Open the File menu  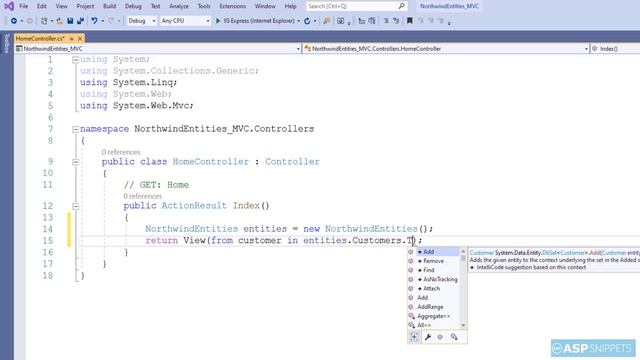click(x=24, y=6)
